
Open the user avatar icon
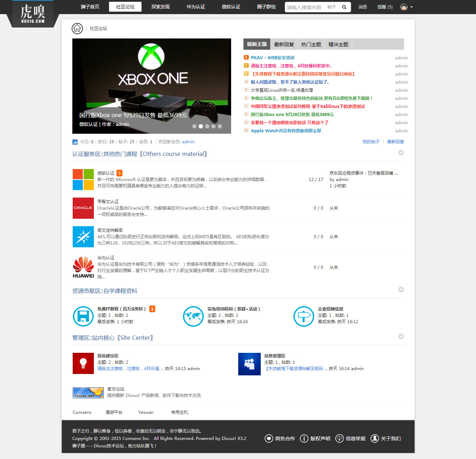click(x=404, y=7)
